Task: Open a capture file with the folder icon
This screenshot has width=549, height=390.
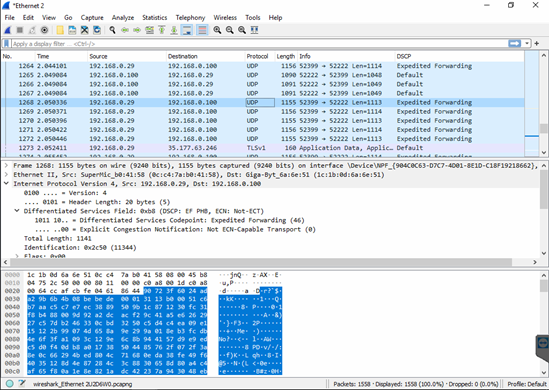Action: 60,30
